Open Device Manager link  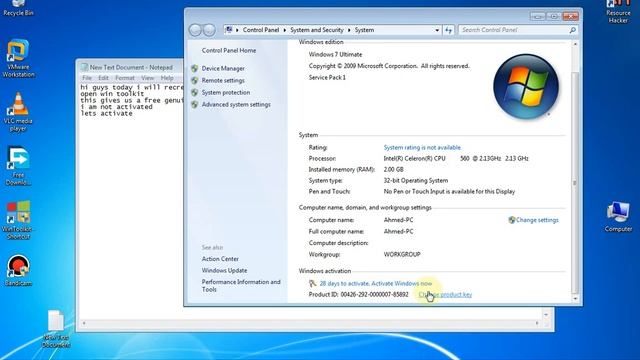coord(223,69)
